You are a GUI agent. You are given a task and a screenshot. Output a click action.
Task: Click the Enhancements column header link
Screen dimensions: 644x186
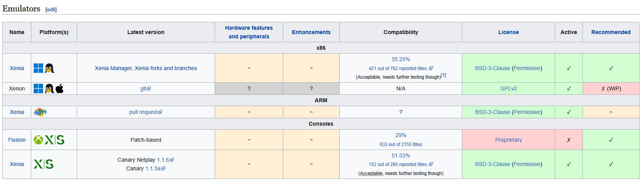311,32
